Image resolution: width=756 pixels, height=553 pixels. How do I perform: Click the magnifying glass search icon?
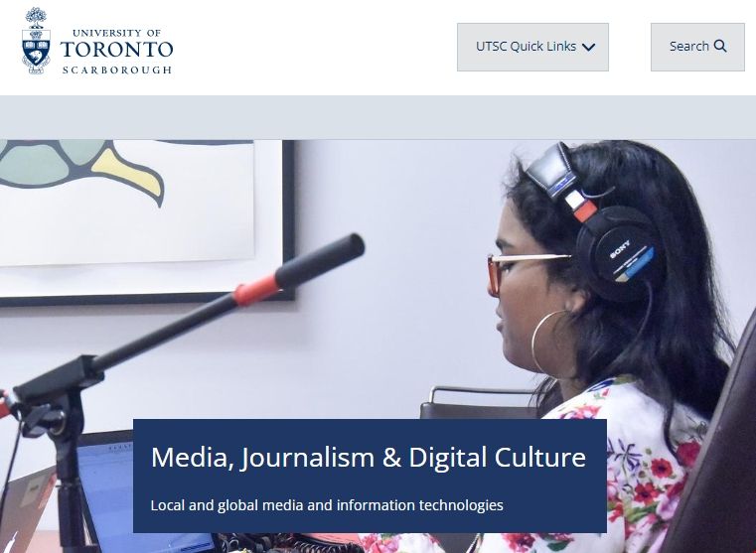(720, 47)
